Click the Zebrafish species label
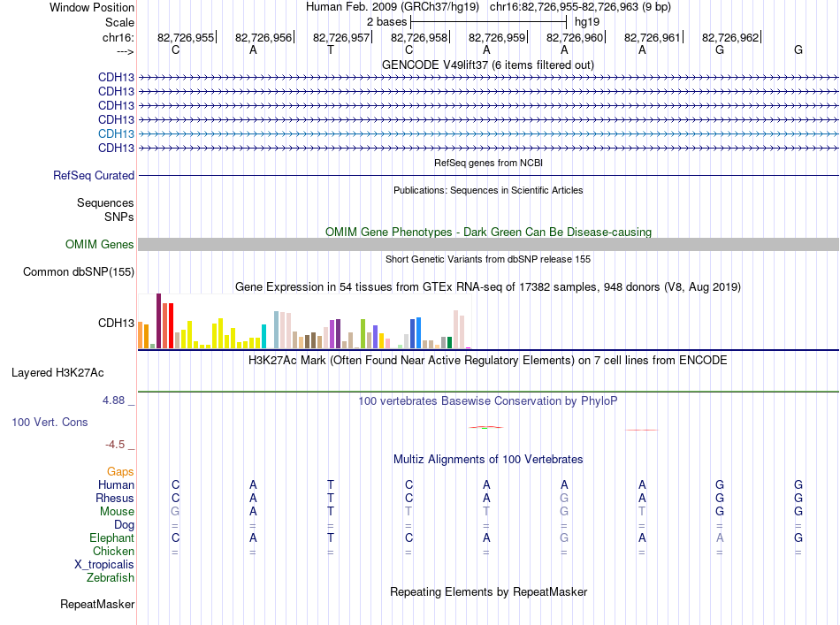 [111, 578]
